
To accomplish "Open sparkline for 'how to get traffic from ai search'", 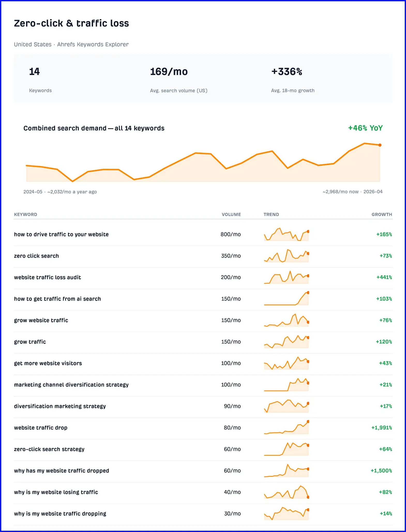I will point(287,299).
